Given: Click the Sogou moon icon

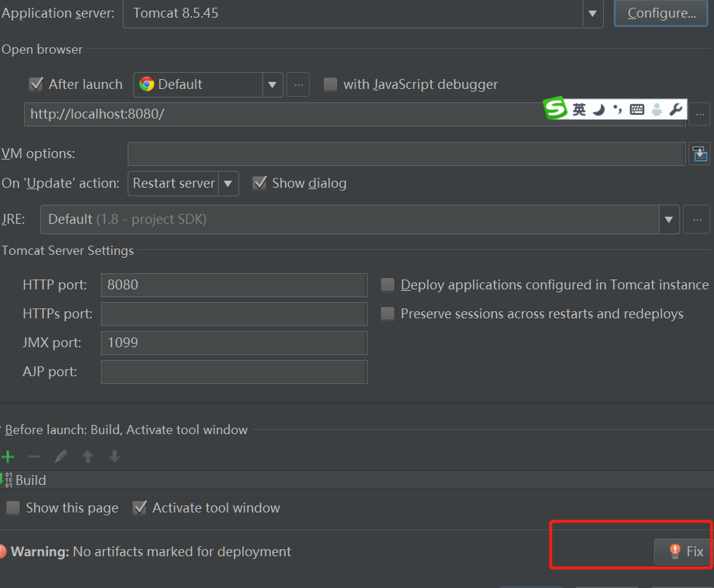Looking at the screenshot, I should click(x=599, y=109).
